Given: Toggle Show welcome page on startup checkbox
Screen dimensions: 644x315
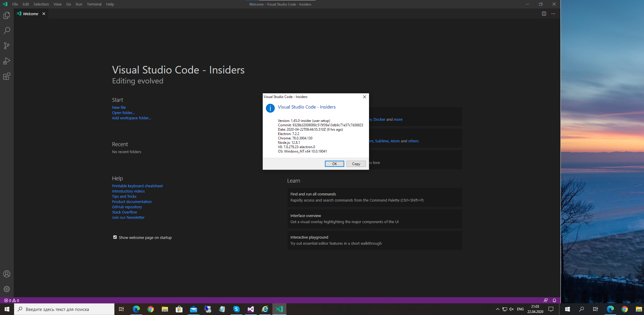Looking at the screenshot, I should click(115, 237).
